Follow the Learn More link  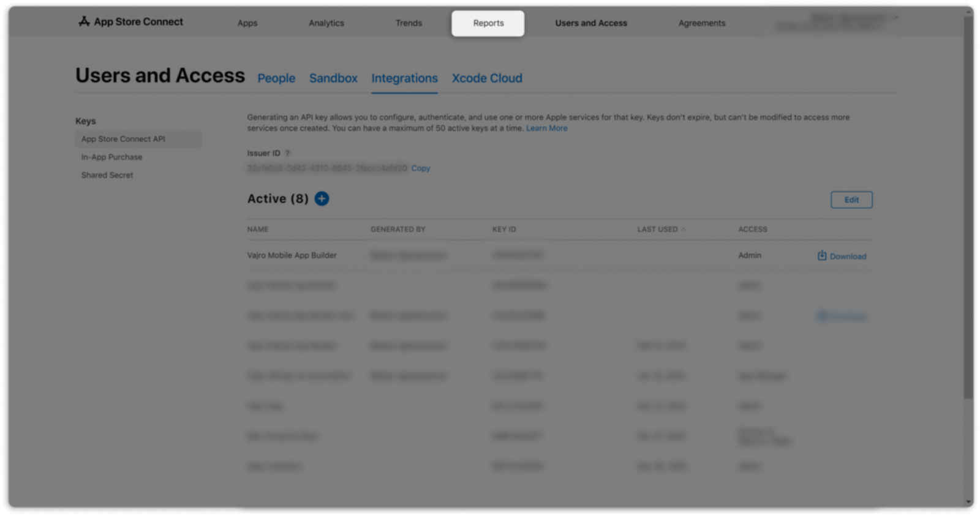point(546,129)
